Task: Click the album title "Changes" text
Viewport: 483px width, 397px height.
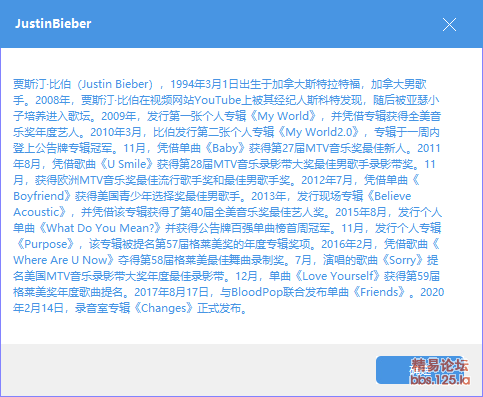Action: click(164, 308)
